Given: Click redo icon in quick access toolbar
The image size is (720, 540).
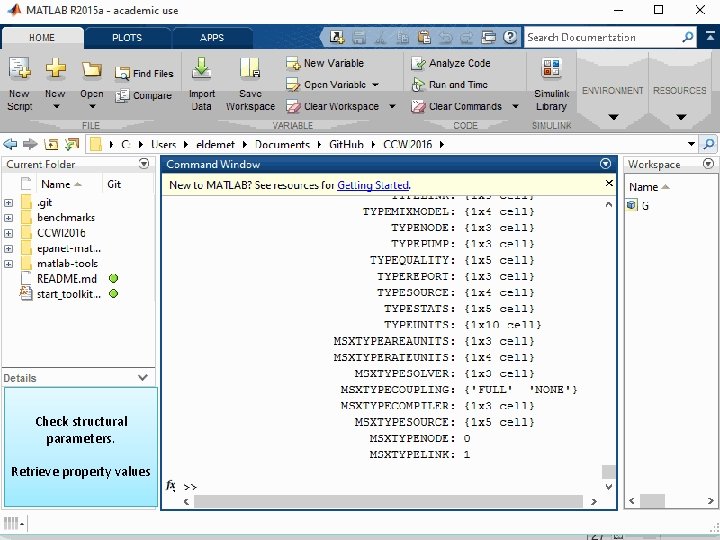Looking at the screenshot, I should 467,37.
